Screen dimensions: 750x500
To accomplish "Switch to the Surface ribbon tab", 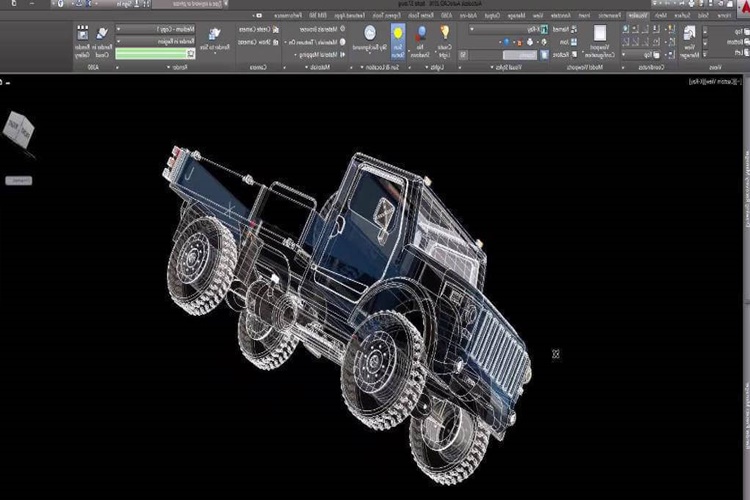I will [682, 16].
